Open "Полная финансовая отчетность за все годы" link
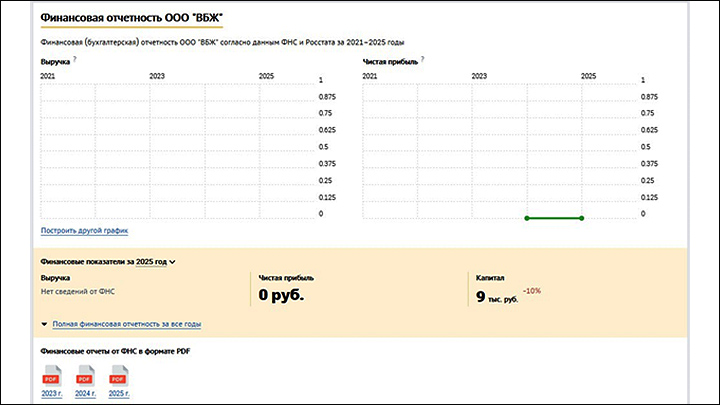 (127, 325)
